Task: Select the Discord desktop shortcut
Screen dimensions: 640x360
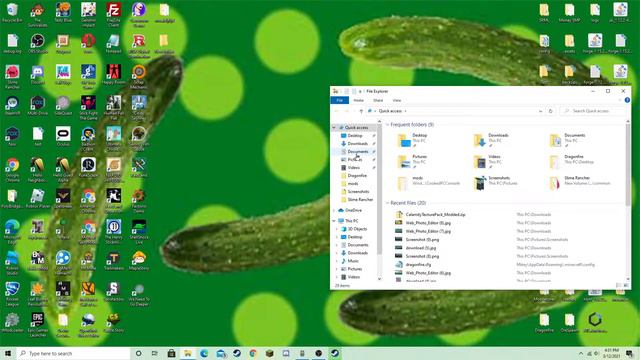Action: [x=38, y=75]
